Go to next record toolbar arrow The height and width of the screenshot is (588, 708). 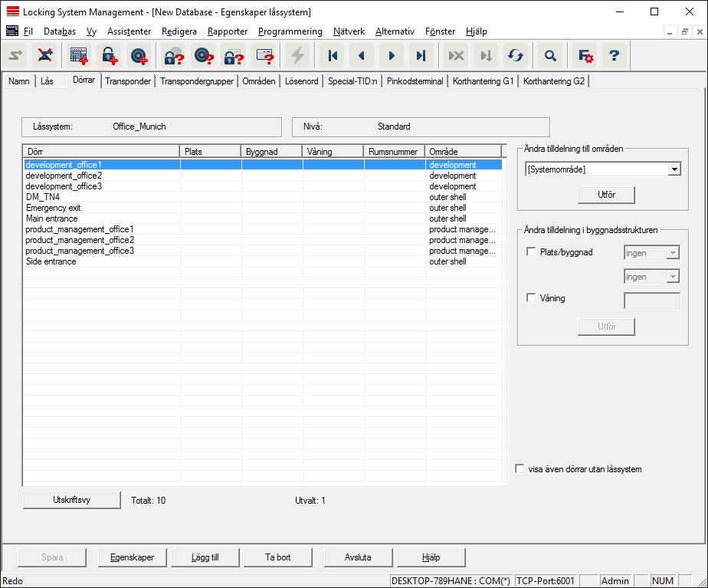pos(391,55)
